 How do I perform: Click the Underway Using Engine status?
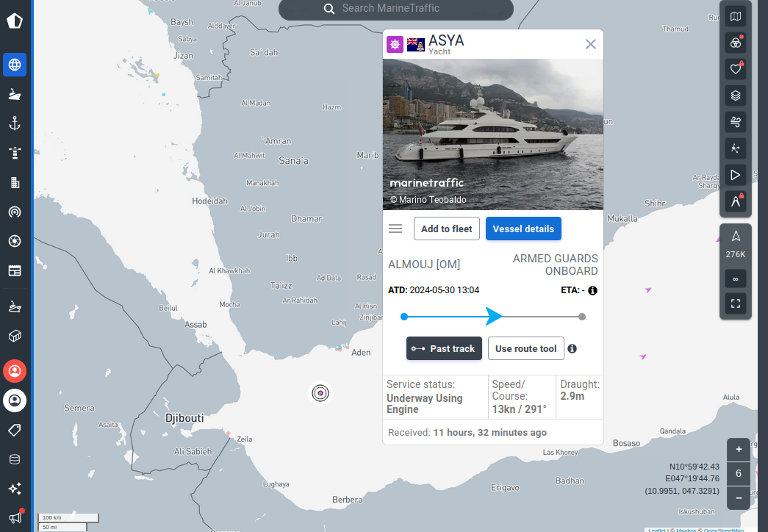tap(425, 403)
